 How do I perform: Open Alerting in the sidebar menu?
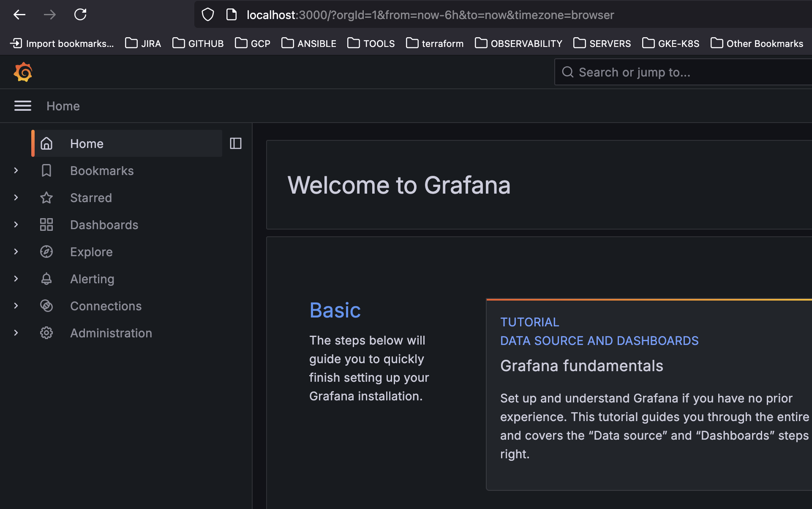[92, 279]
